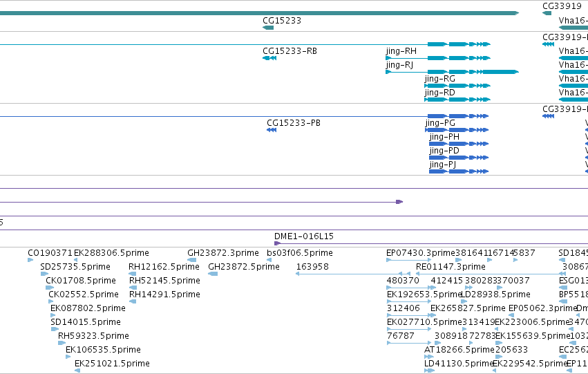Click the long teal jing gene bar
Screen dimensions: 588x374
point(258,13)
